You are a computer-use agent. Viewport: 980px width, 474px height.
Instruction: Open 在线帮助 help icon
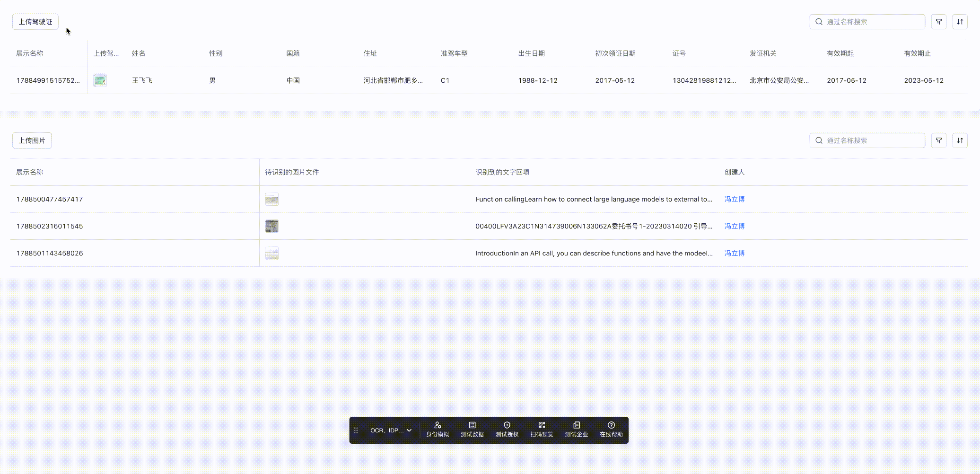[x=611, y=430]
